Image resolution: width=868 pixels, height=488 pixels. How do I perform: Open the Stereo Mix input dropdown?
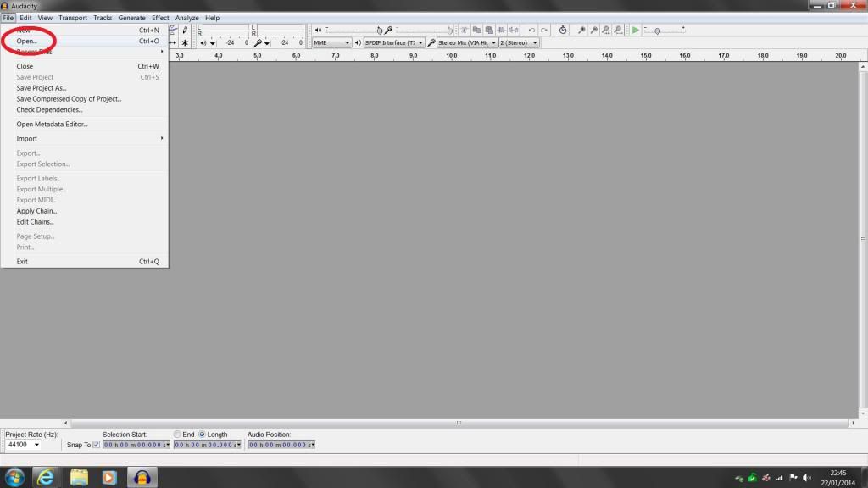[x=467, y=42]
